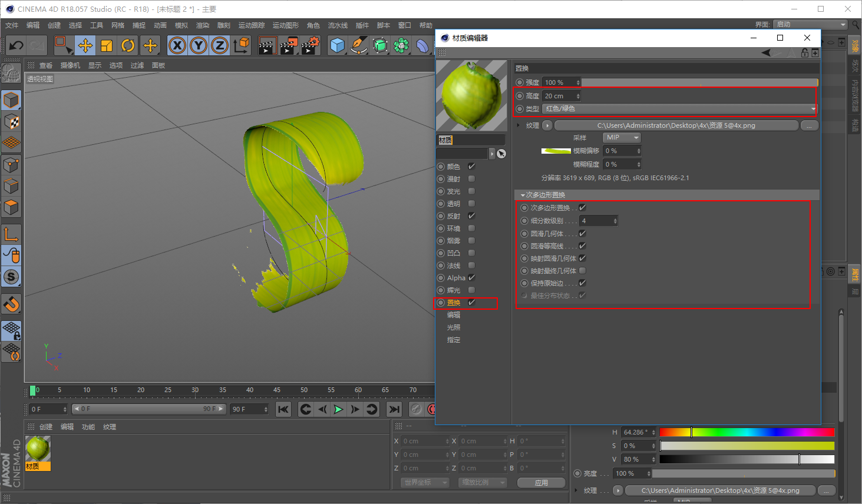Click the hue H gradient slider
This screenshot has width=862, height=504.
747,433
